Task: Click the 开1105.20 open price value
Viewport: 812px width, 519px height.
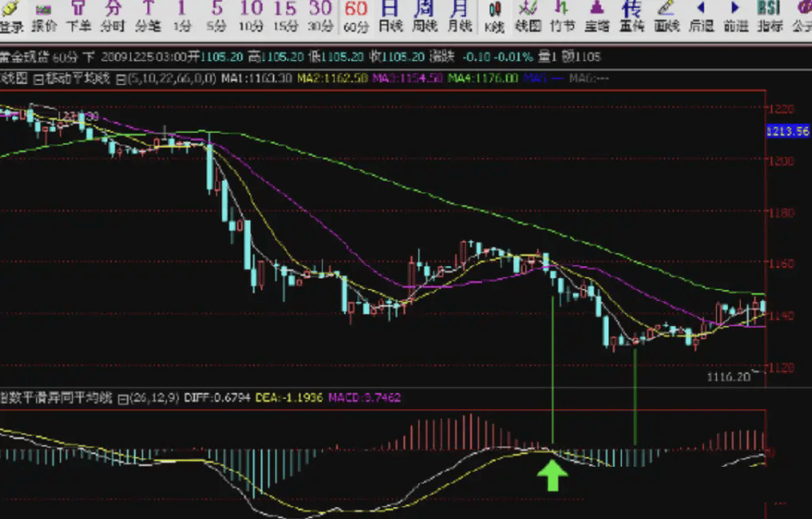Action: tap(215, 56)
